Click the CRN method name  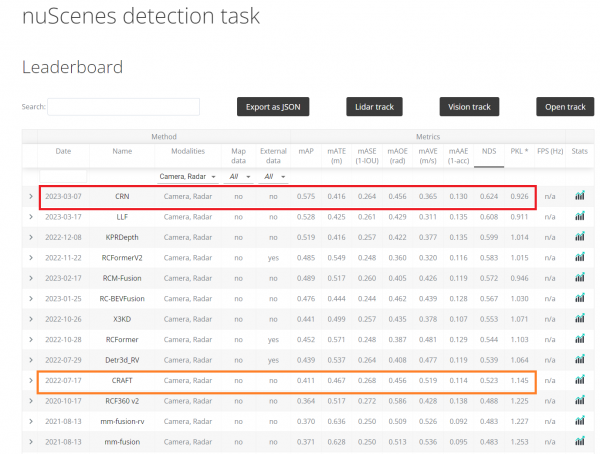pos(122,196)
